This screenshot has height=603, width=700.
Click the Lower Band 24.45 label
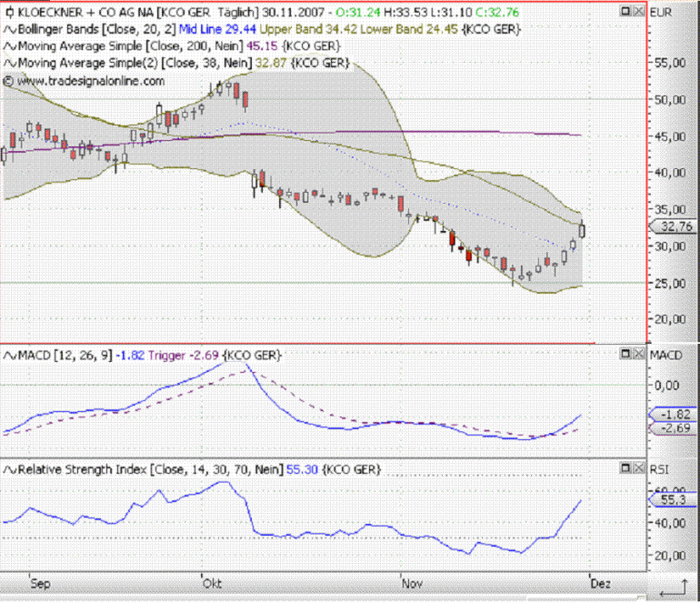409,29
